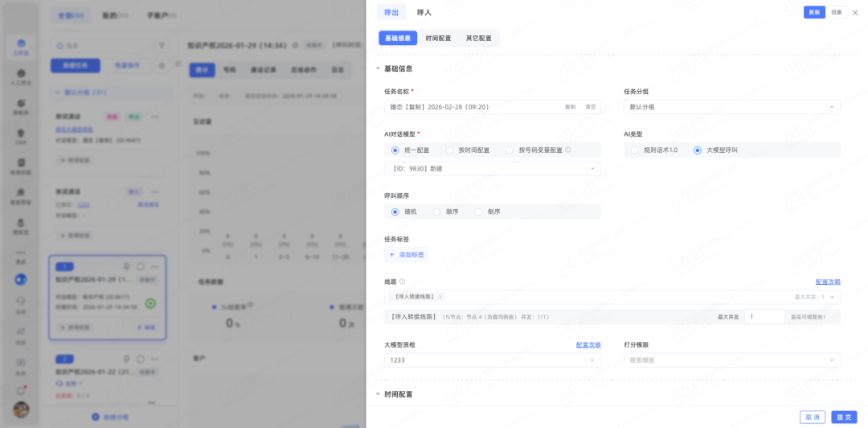Viewport: 868px width, 428px height.
Task: Collapse the 时间配置 section at the bottom
Action: tap(378, 394)
